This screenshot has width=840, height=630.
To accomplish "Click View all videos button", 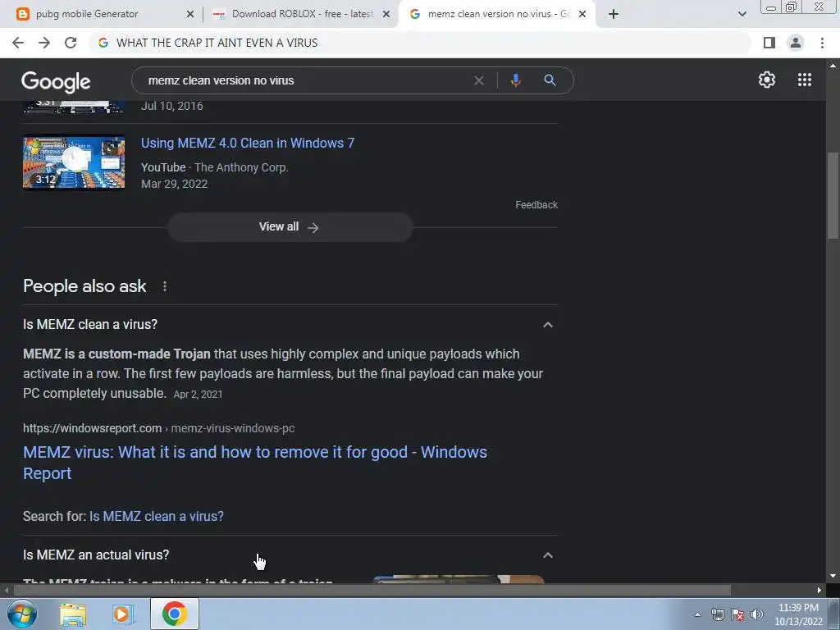I will pyautogui.click(x=290, y=227).
